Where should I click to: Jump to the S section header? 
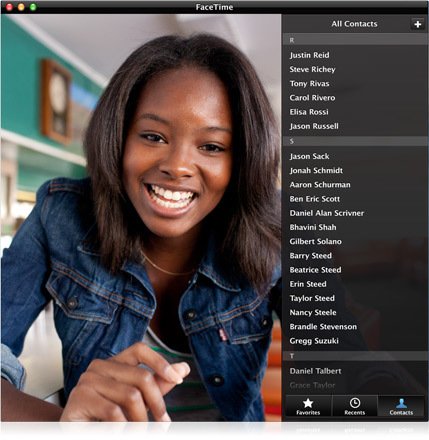coord(355,141)
